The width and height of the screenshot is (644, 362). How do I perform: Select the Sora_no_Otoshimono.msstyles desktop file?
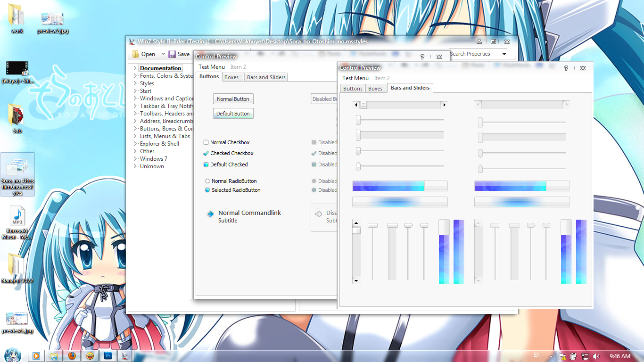pyautogui.click(x=17, y=174)
